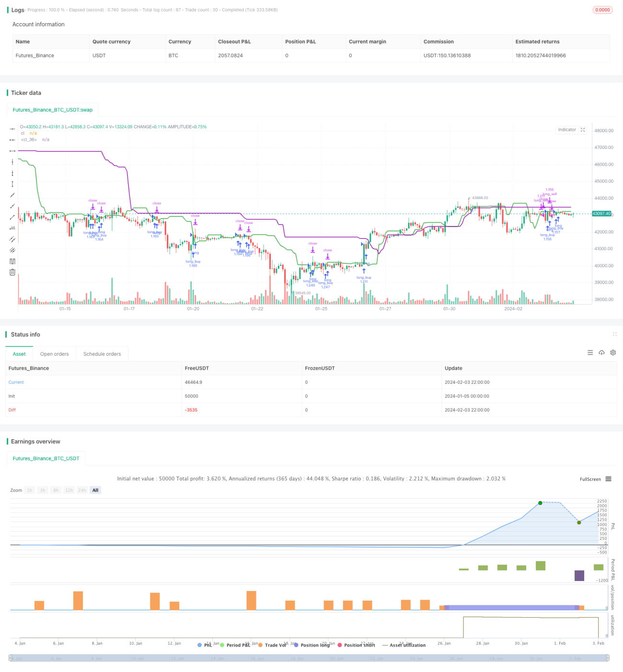Open the earnings chart hamburger menu
623x672 pixels.
pyautogui.click(x=608, y=479)
